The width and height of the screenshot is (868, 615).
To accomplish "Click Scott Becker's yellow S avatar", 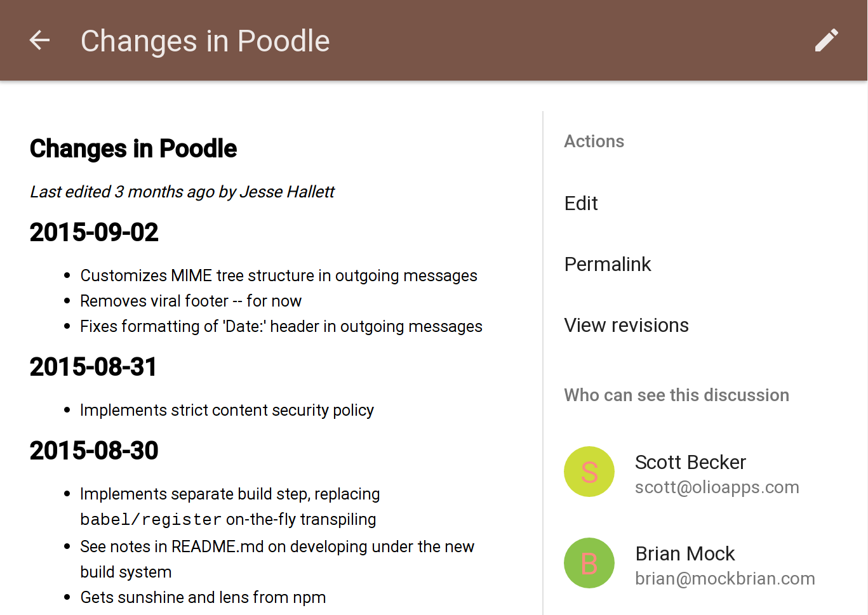I will pos(589,472).
